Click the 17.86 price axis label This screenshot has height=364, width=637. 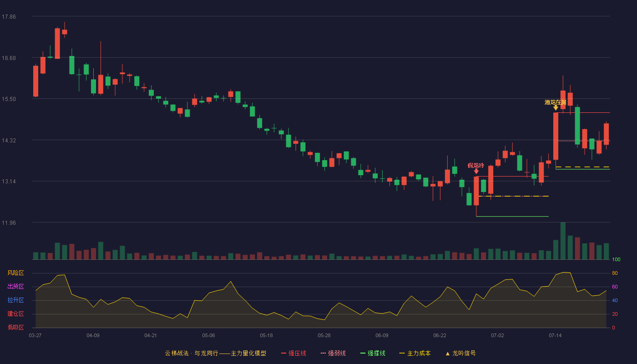click(x=9, y=17)
